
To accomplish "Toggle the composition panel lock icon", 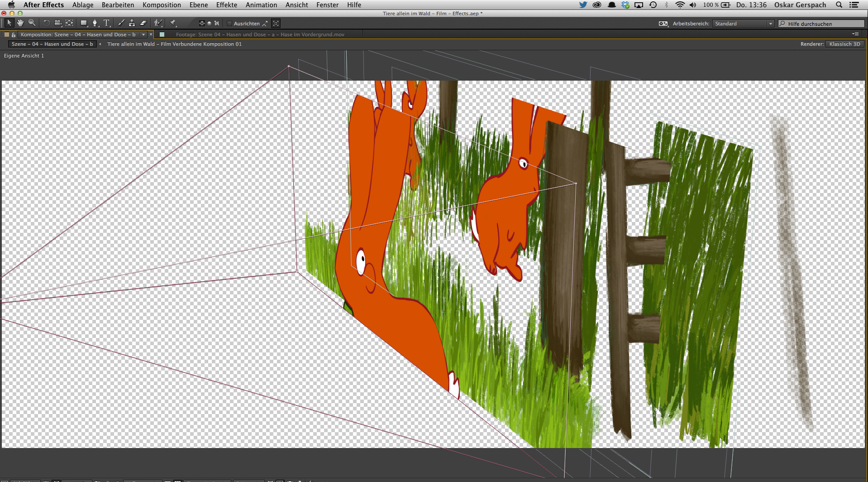I will coord(14,34).
